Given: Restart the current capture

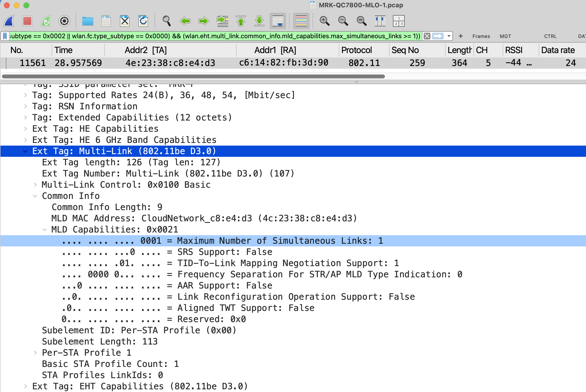Looking at the screenshot, I should pos(46,21).
